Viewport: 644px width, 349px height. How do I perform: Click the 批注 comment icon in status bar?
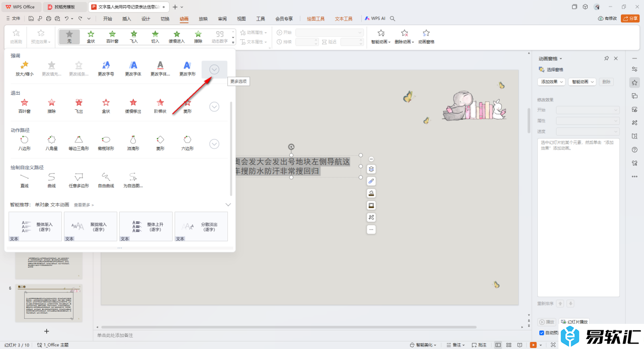coord(479,345)
